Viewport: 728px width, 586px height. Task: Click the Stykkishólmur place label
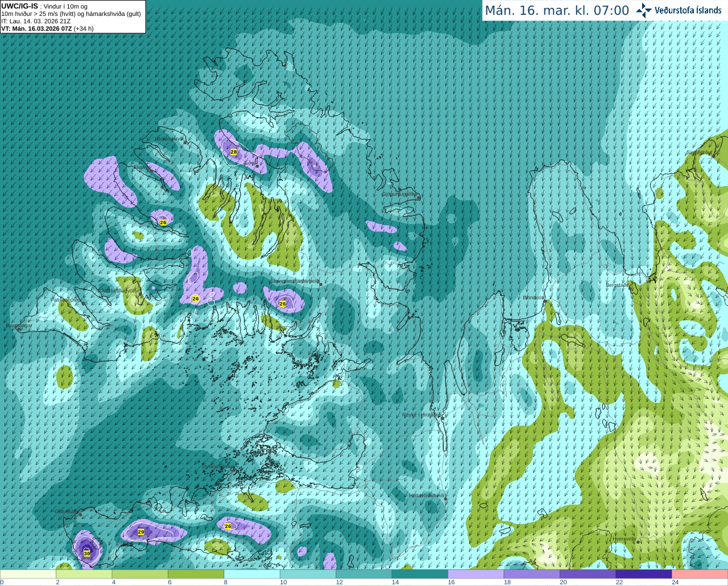point(218,467)
